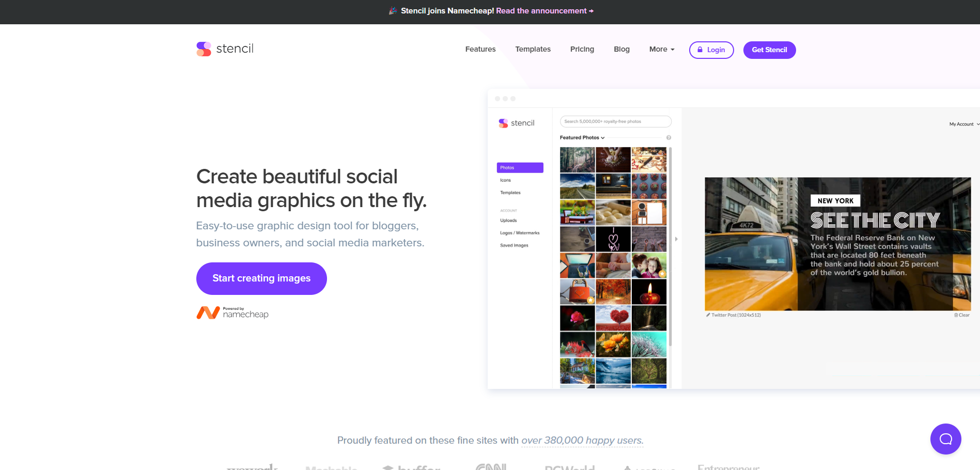Select the Photos tab in app sidebar
This screenshot has height=470, width=980.
click(520, 168)
